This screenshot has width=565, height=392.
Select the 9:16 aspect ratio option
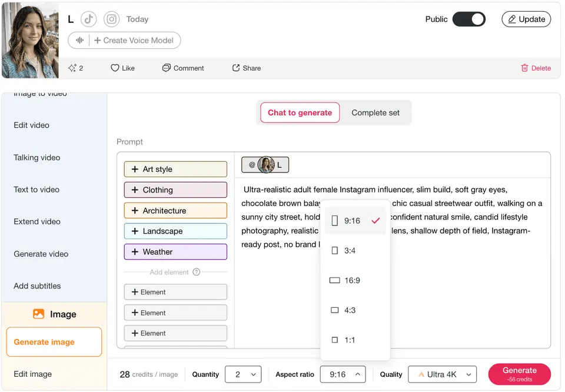coord(355,221)
